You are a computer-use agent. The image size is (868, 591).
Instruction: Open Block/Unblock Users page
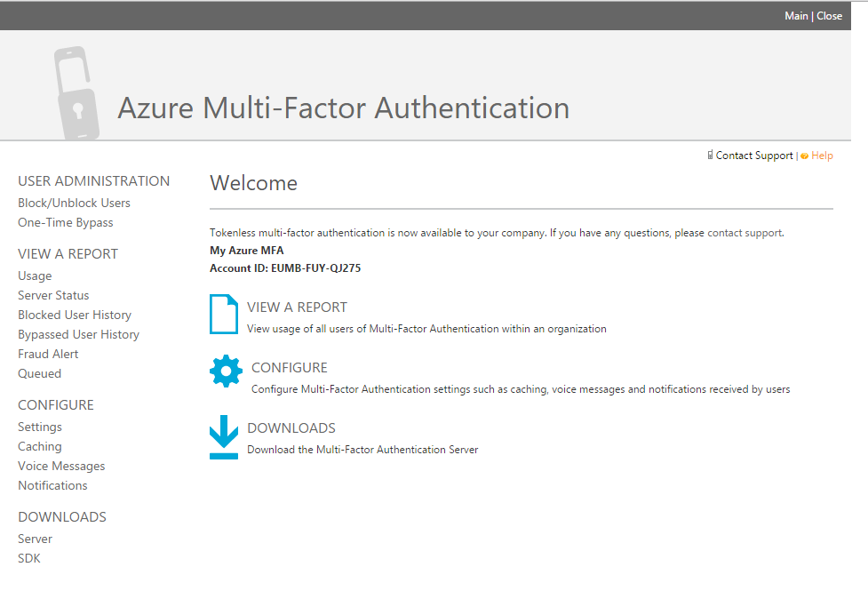point(74,202)
